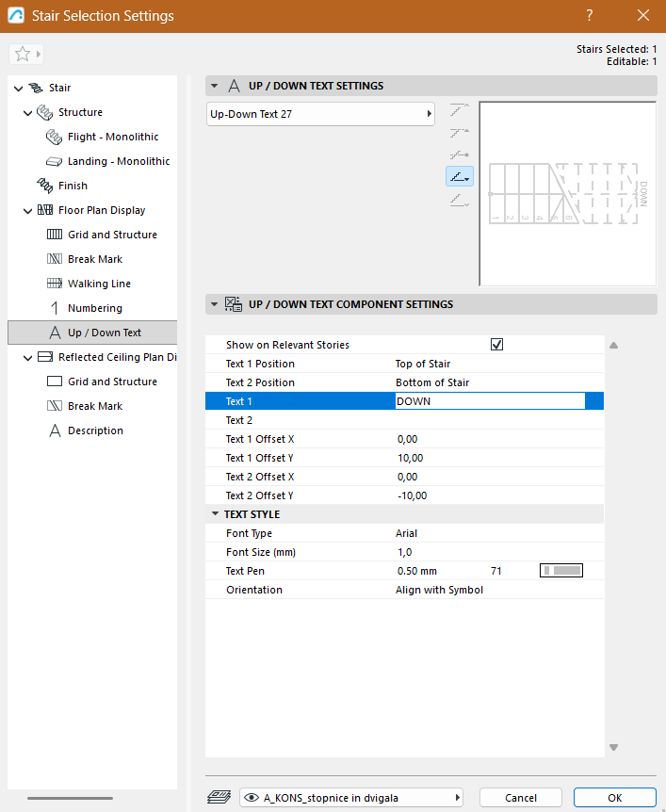Click the Grid and Structure icon under Reflected Ceiling

tap(55, 382)
